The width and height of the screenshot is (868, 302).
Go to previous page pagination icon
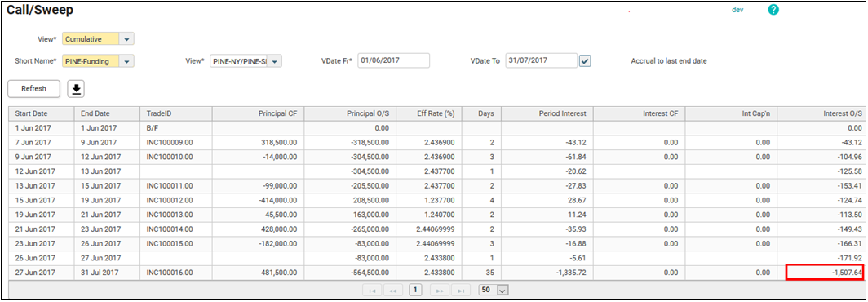393,290
